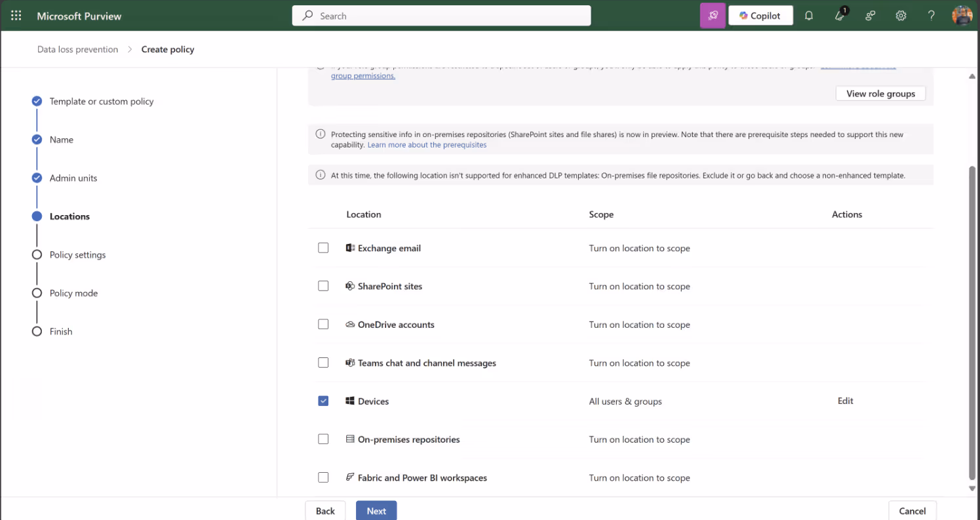Enable the On-premises repositories checkbox
This screenshot has width=980, height=520.
[x=323, y=439]
